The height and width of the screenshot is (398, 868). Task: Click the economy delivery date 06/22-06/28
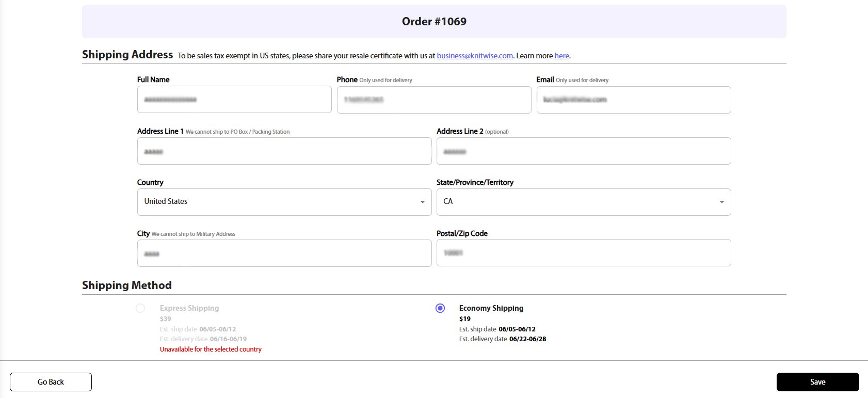(x=527, y=339)
